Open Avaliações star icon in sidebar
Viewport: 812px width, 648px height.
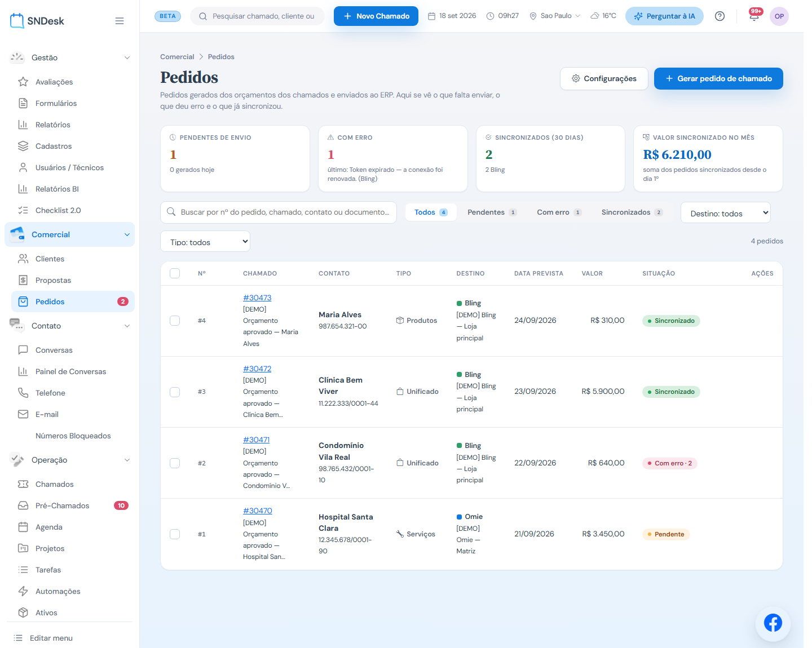click(x=23, y=82)
